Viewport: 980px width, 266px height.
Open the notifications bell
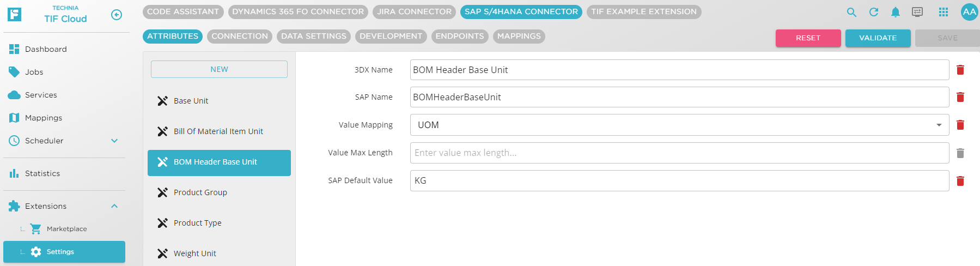click(x=895, y=12)
